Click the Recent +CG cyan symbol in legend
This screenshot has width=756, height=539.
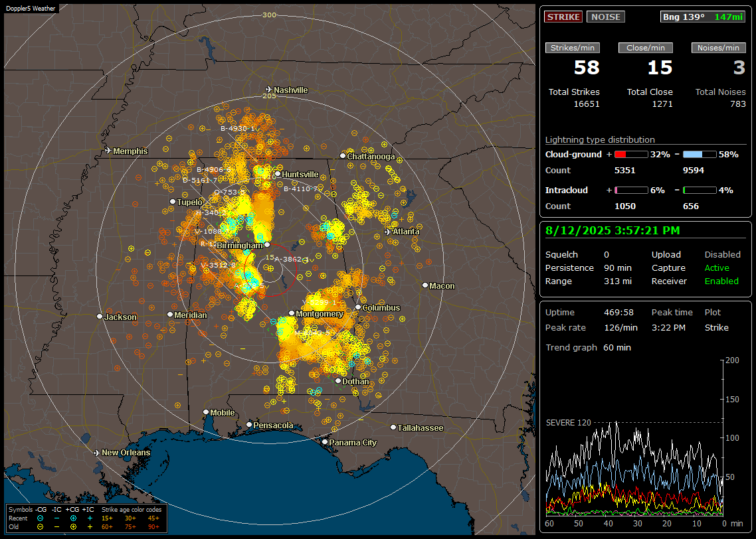[x=73, y=518]
